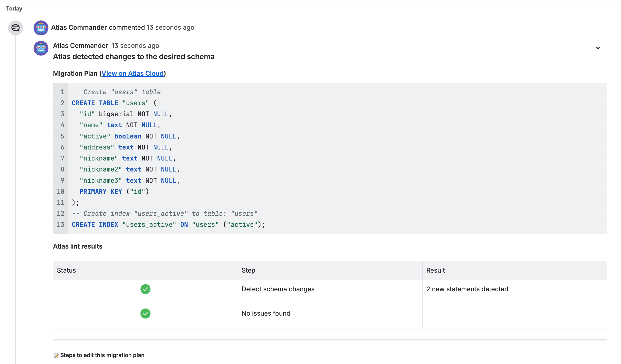Open View on Atlas Cloud
The height and width of the screenshot is (364, 621).
pos(132,73)
